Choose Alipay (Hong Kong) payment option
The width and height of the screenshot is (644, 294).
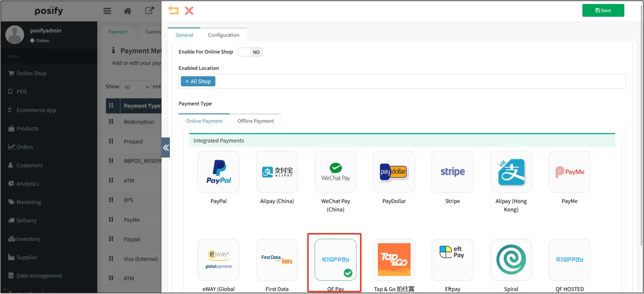click(511, 172)
